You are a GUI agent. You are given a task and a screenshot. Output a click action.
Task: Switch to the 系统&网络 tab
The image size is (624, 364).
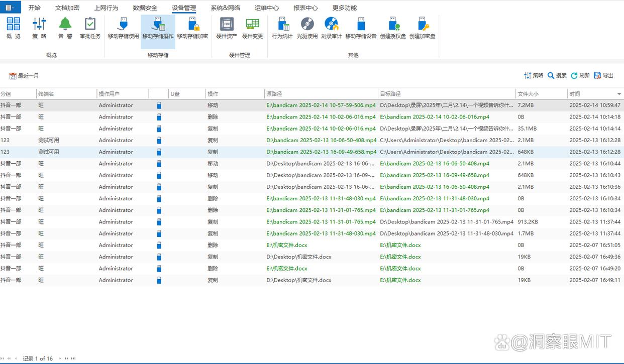click(x=225, y=8)
